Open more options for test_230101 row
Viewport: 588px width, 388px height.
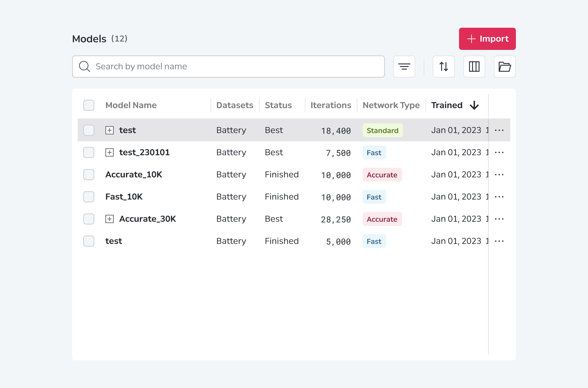(499, 152)
